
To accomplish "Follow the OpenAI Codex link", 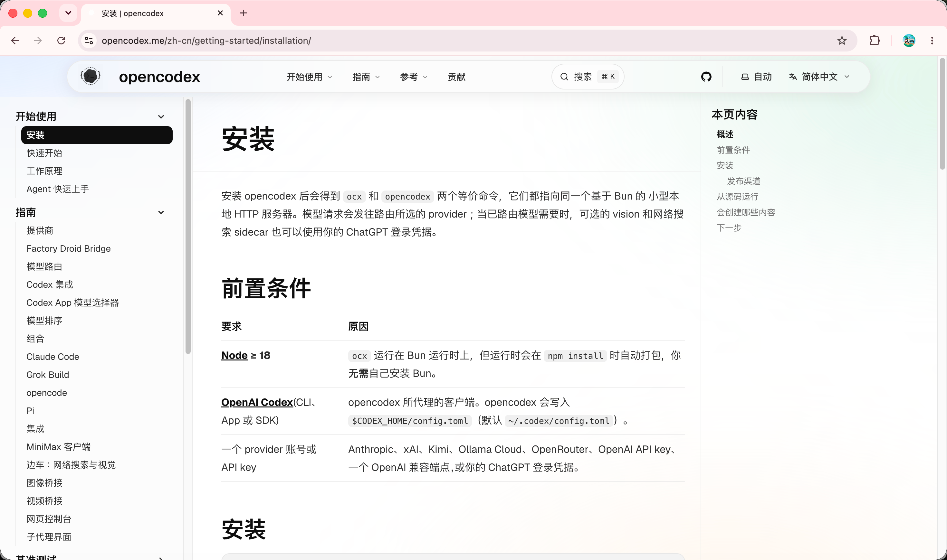I will (257, 403).
